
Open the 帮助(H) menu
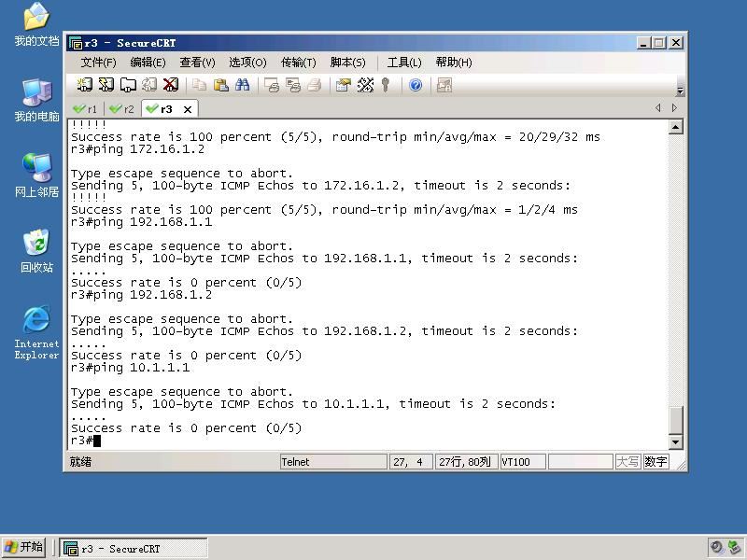pos(454,63)
